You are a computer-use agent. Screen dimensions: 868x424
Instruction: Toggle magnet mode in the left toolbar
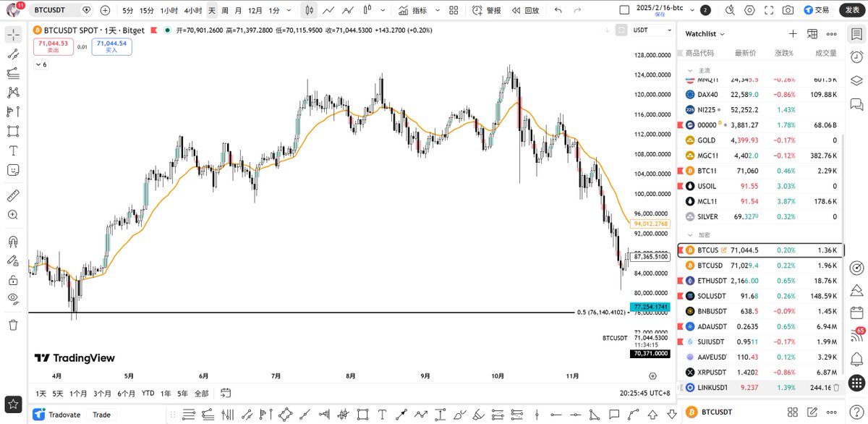[13, 242]
